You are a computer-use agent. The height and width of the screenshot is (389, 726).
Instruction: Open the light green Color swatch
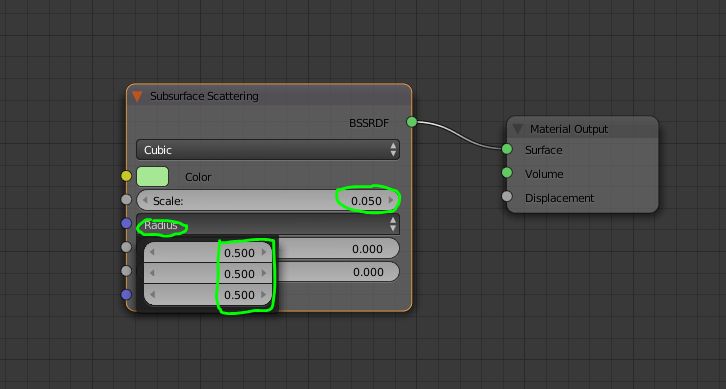[x=152, y=177]
